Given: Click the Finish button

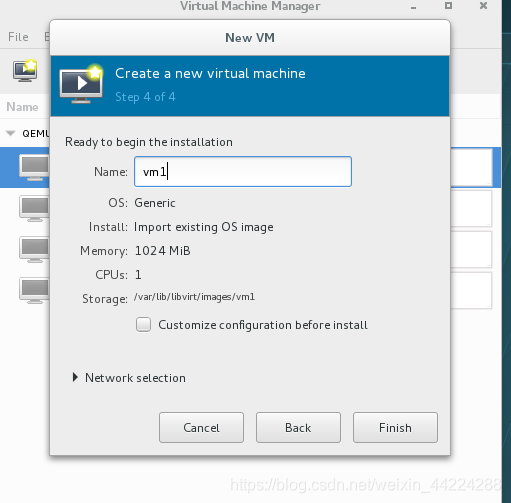Looking at the screenshot, I should (395, 427).
